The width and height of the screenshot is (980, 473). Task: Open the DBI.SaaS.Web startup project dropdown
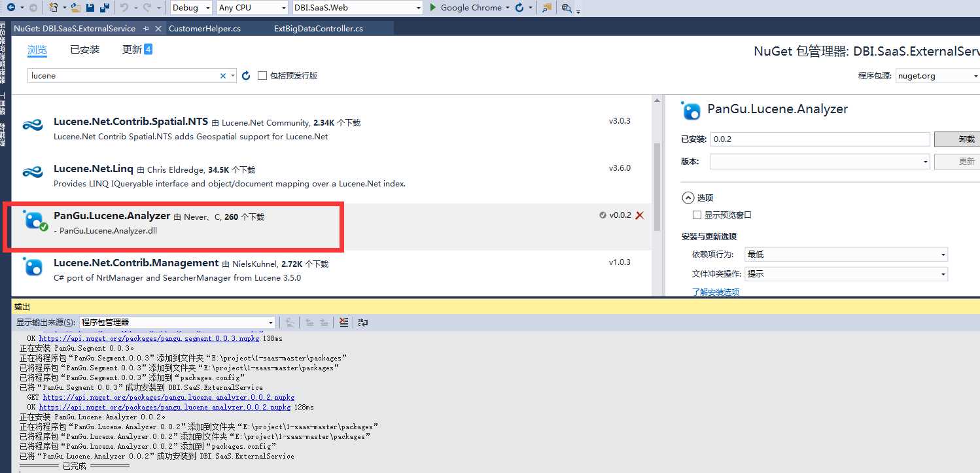357,8
